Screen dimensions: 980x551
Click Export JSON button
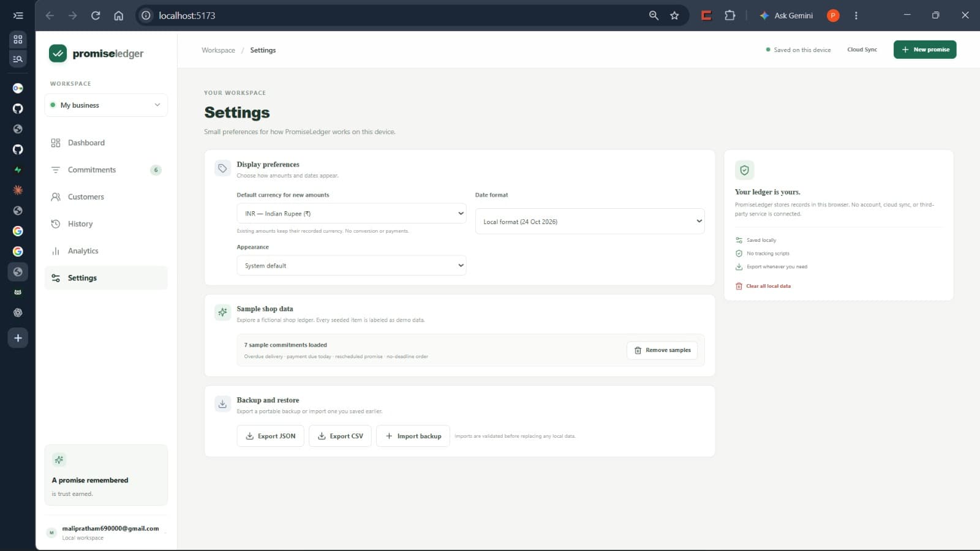click(270, 436)
